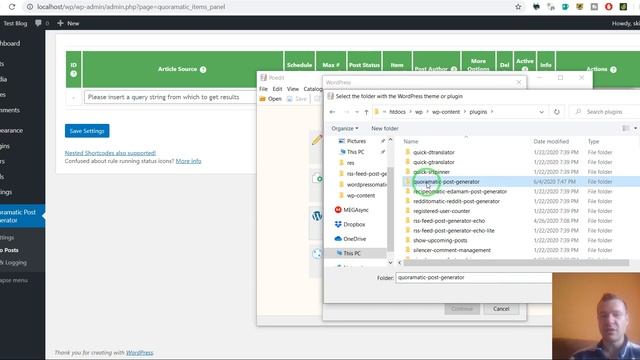
Task: Select the show-upcoming-posts folder
Action: point(440,240)
